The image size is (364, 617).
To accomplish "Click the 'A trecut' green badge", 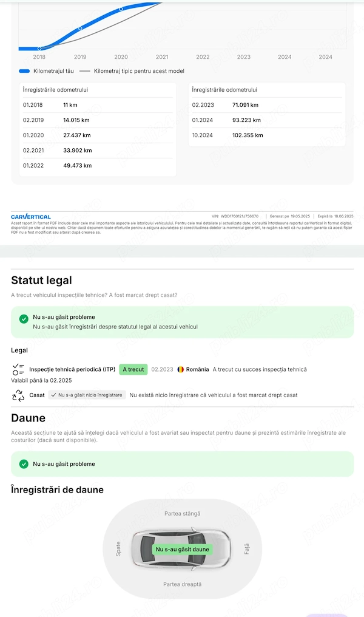I will pyautogui.click(x=133, y=369).
